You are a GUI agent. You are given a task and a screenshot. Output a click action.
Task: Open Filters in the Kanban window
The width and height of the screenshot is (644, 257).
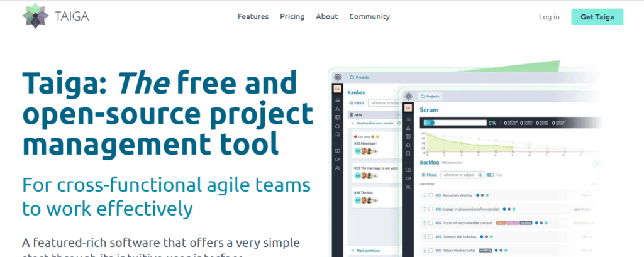[357, 103]
